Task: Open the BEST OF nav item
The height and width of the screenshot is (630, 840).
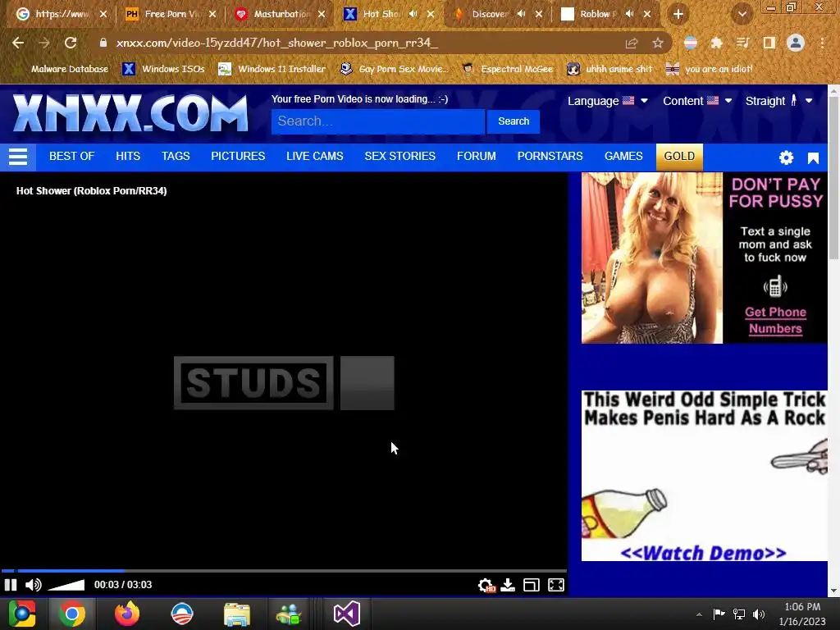Action: coord(72,156)
